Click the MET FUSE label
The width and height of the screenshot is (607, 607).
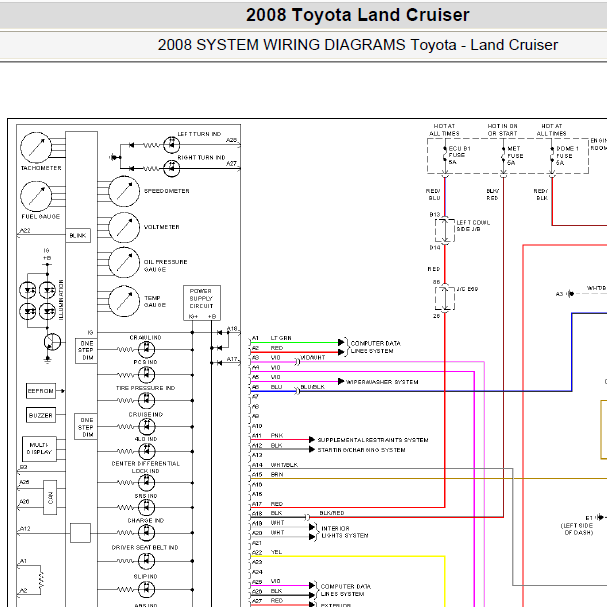click(x=515, y=156)
